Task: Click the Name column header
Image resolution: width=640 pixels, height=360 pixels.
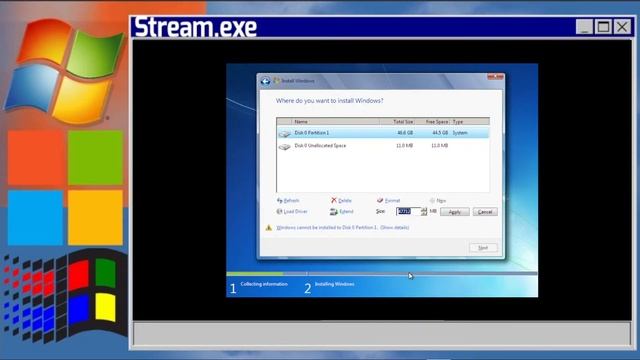Action: (336, 122)
